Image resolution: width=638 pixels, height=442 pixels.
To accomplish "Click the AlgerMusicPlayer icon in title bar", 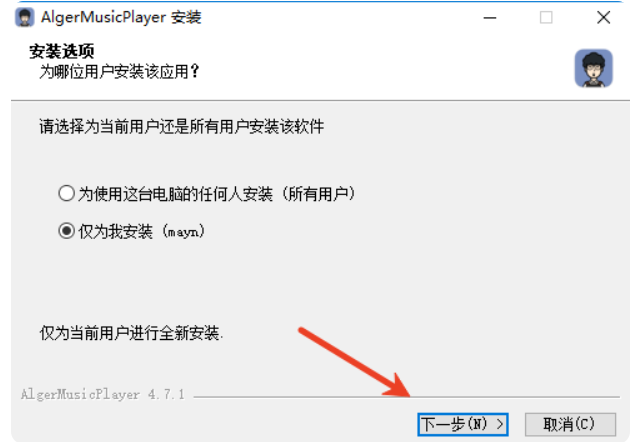I will click(24, 18).
